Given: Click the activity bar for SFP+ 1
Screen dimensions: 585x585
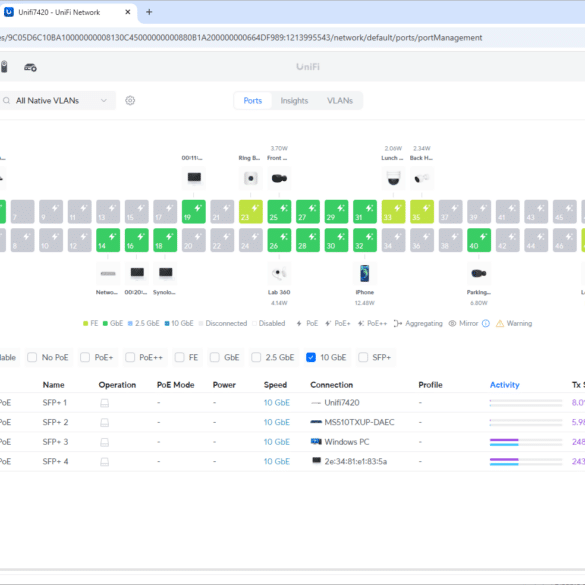Looking at the screenshot, I should (526, 403).
